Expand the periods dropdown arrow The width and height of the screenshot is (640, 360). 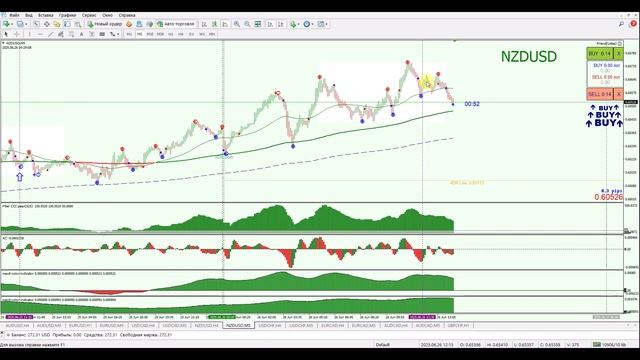click(x=313, y=24)
